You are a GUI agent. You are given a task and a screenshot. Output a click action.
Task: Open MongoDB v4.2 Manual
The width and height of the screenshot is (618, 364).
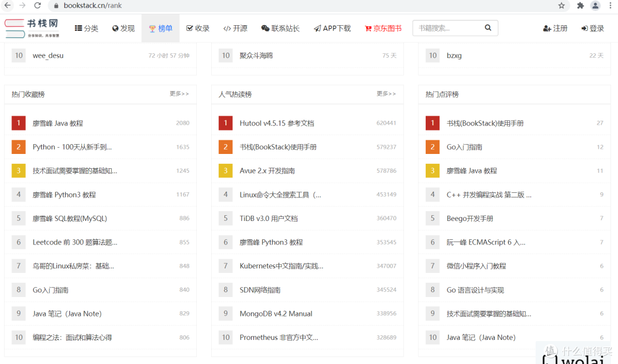tap(276, 314)
